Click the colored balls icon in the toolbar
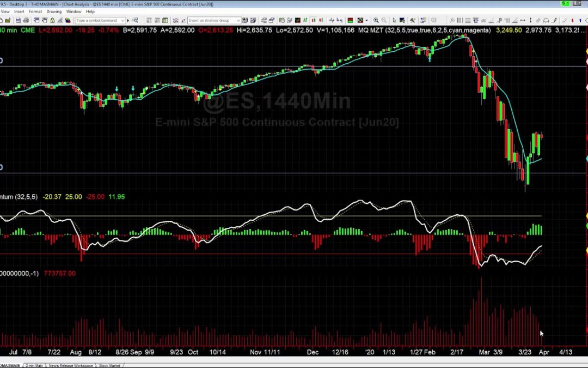Screen dimensions: 588x368 coord(68,20)
